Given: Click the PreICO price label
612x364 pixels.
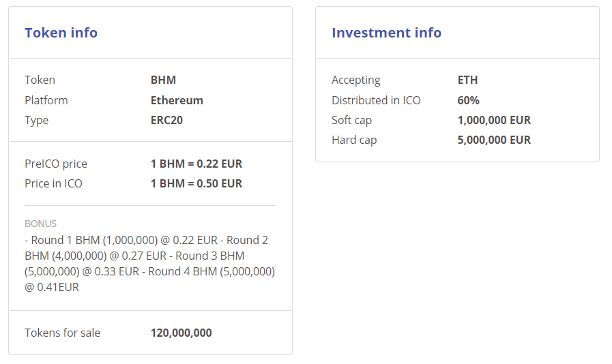Looking at the screenshot, I should point(56,164).
